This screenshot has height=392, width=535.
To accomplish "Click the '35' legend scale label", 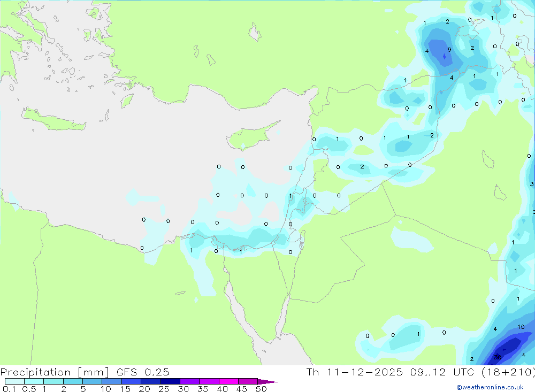I will 203,389.
